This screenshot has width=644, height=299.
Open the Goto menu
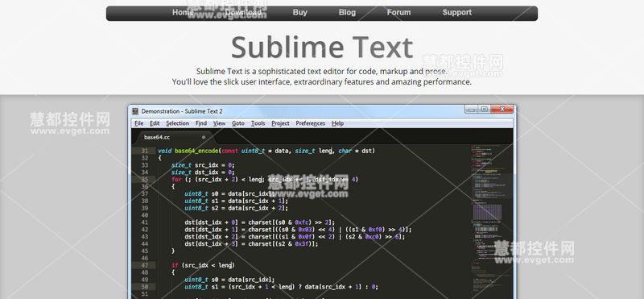237,123
